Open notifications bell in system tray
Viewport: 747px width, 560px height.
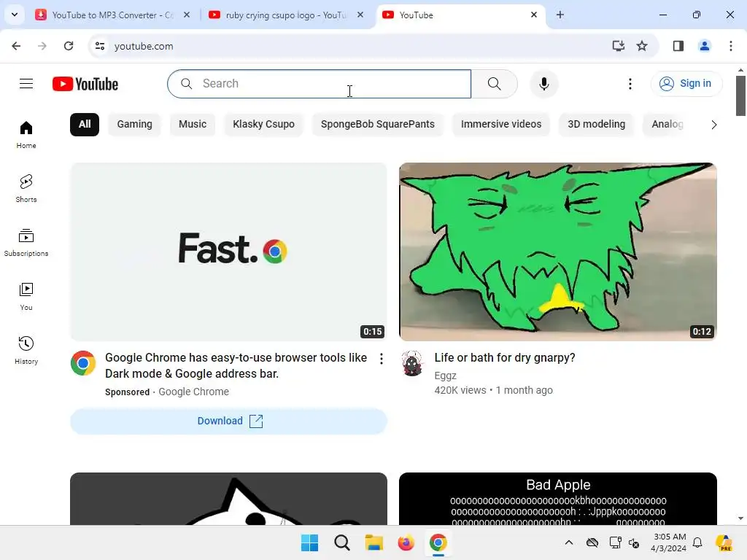(x=697, y=542)
